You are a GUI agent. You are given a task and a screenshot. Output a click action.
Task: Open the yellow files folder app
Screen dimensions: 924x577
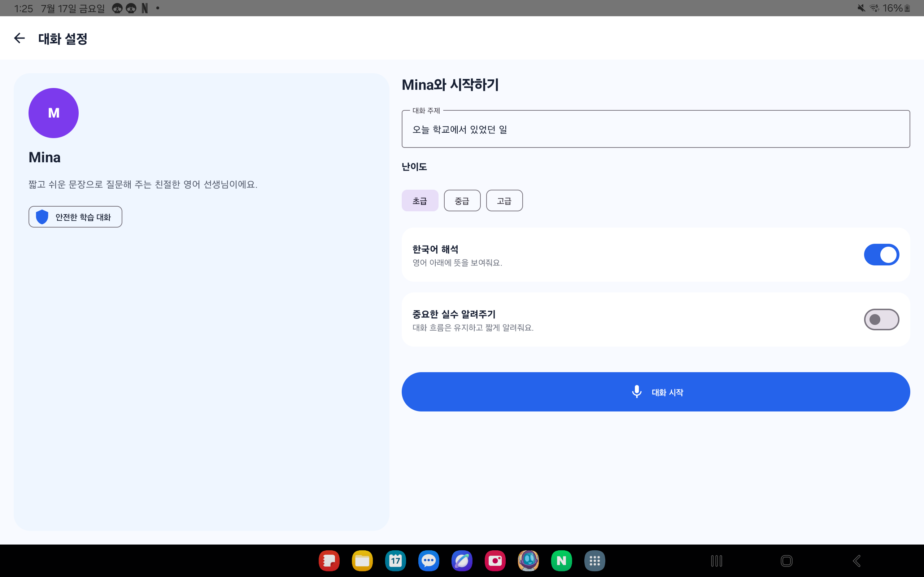(362, 560)
